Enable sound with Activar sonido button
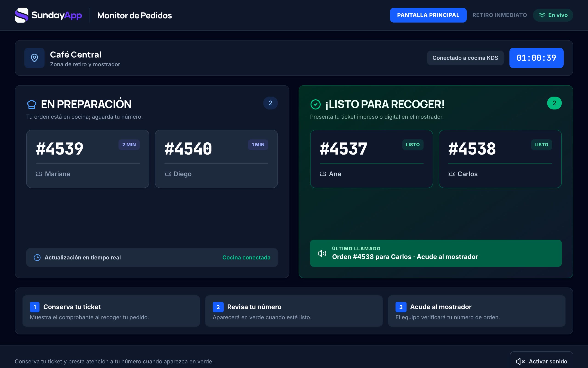This screenshot has height=368, width=588. coord(541,361)
